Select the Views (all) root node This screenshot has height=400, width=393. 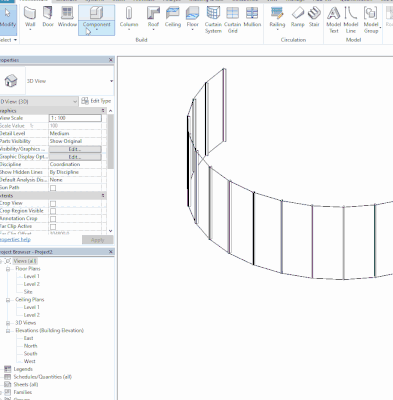(x=25, y=261)
